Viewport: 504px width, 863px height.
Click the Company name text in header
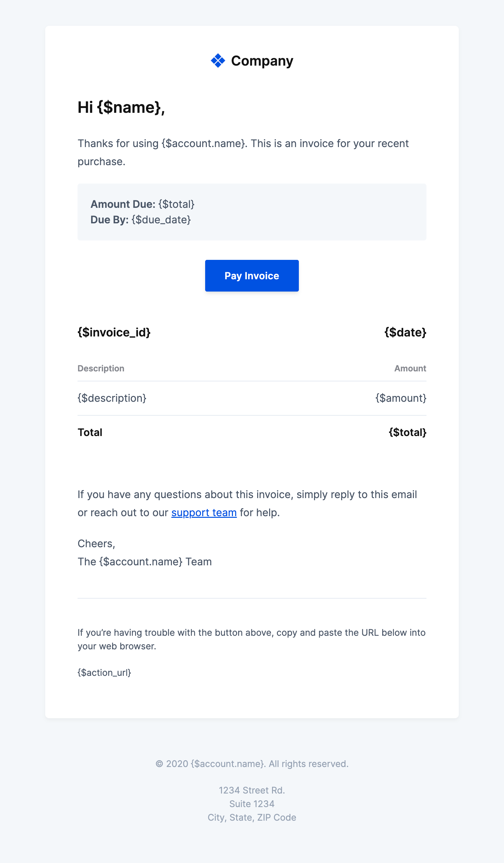pos(262,61)
